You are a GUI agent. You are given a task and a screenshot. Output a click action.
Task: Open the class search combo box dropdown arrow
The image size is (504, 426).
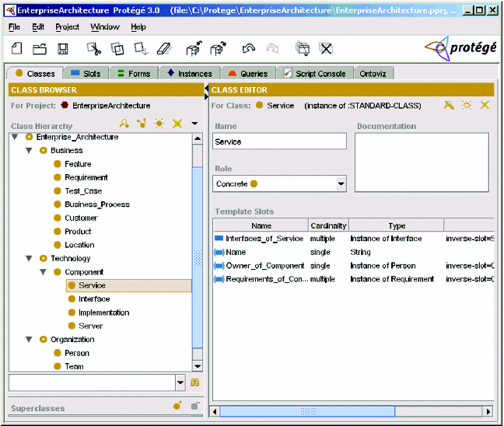coord(180,382)
